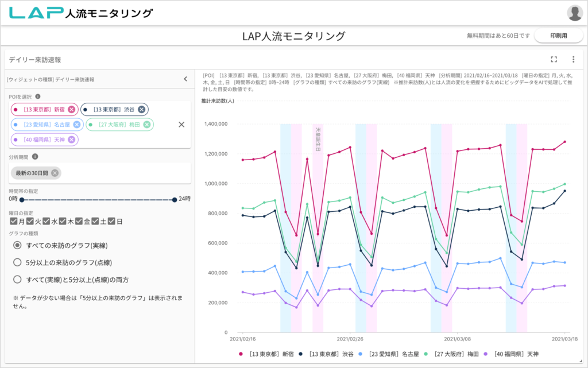Remove the 最新の30日間 period tag

pyautogui.click(x=55, y=173)
